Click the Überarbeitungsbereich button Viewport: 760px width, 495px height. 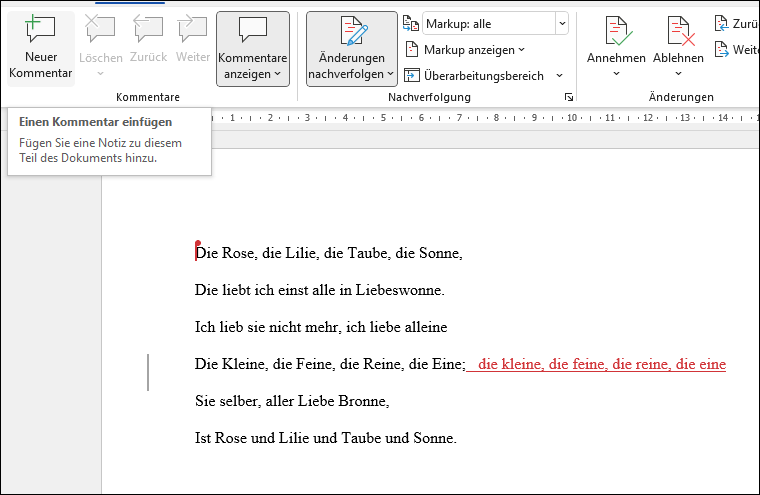point(475,76)
